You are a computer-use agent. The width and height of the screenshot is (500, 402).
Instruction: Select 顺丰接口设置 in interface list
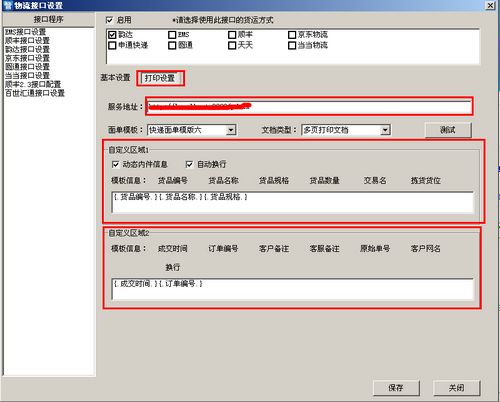[27, 41]
